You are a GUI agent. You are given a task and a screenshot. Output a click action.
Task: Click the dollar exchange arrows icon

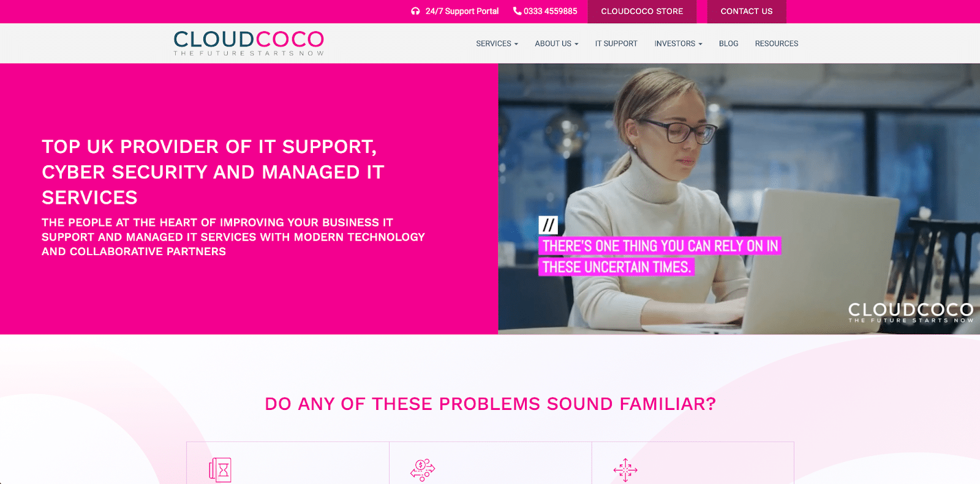[x=422, y=470]
